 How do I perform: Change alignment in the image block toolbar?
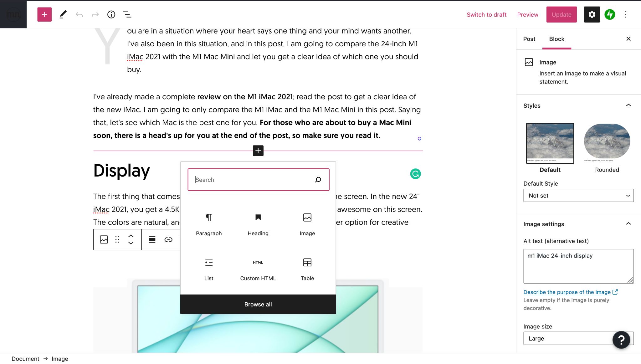pyautogui.click(x=152, y=239)
